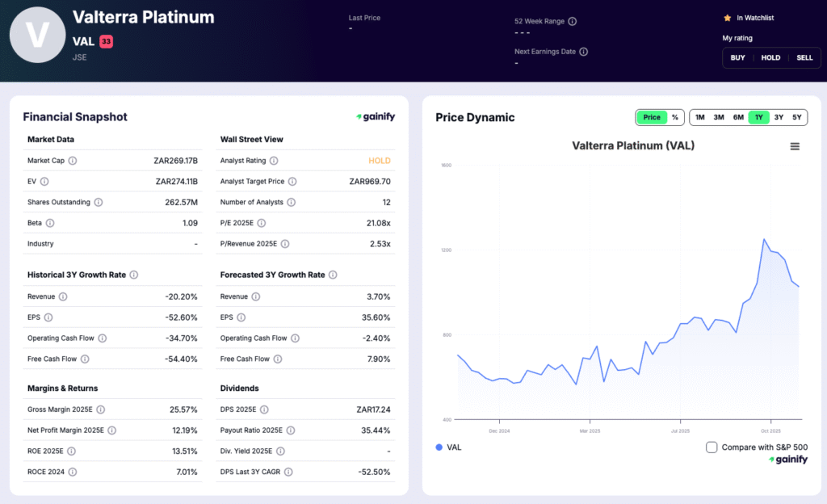
Task: Switch chart to percent view
Action: coord(675,117)
